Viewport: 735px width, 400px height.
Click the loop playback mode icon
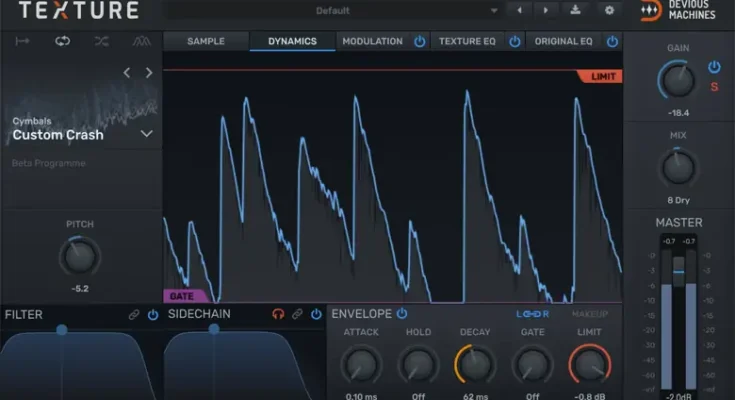pyautogui.click(x=63, y=41)
